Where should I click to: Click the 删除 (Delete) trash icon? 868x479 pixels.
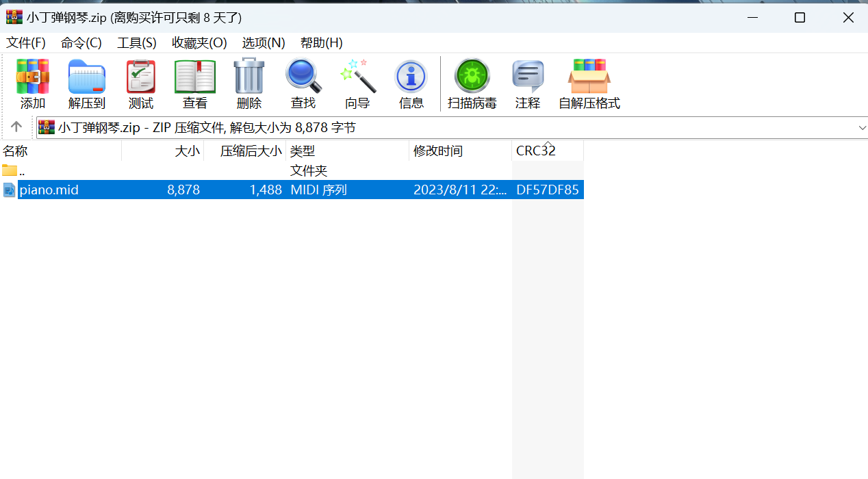[249, 77]
